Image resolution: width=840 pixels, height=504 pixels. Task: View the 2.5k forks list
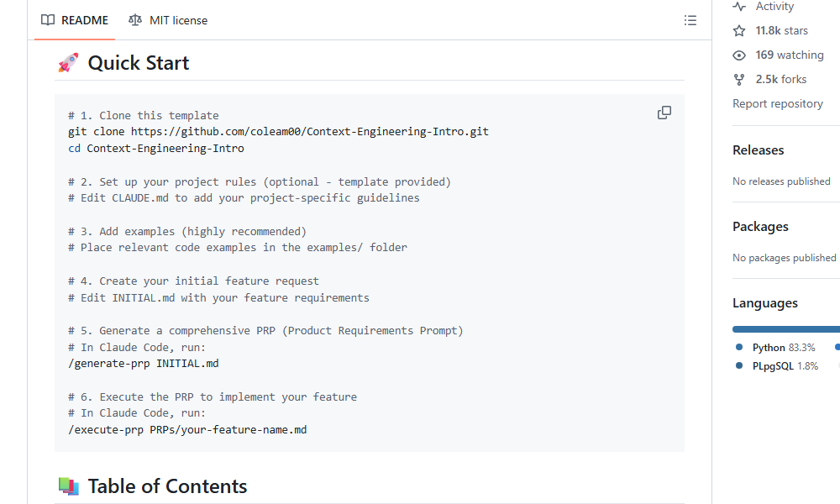[780, 80]
